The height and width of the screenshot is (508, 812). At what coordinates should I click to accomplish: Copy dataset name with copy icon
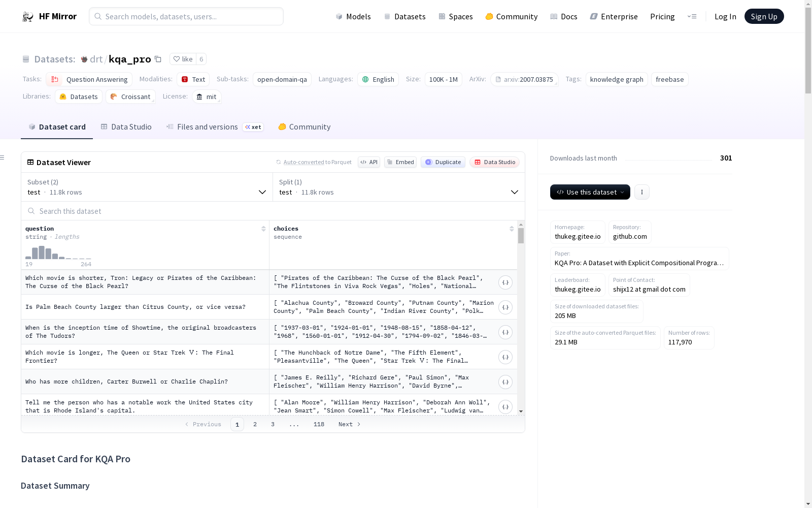click(158, 59)
